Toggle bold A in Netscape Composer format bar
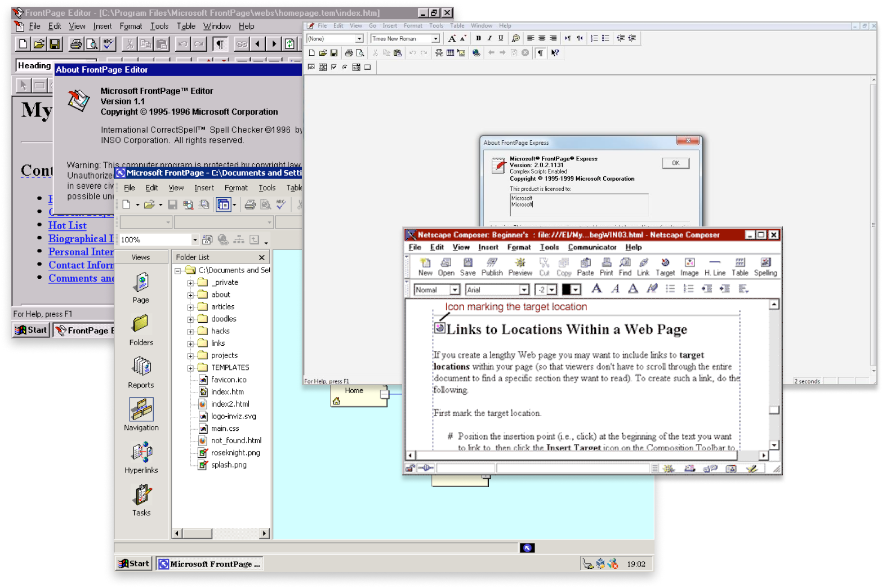Screen dimensions: 882x588 [x=596, y=289]
